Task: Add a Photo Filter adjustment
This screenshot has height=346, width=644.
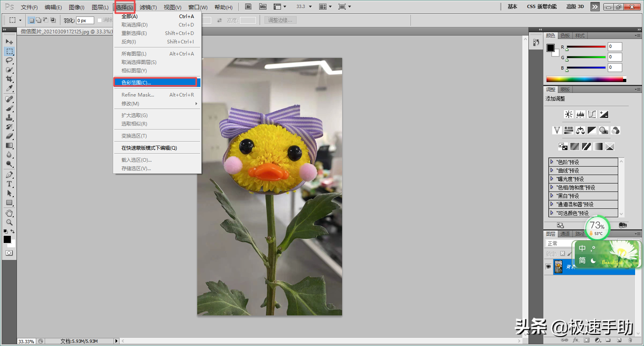Action: click(x=603, y=130)
